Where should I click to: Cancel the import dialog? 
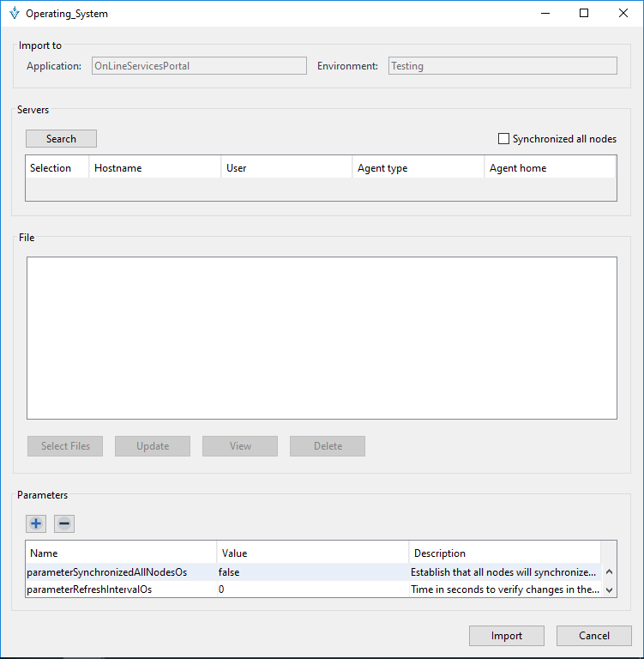point(593,636)
